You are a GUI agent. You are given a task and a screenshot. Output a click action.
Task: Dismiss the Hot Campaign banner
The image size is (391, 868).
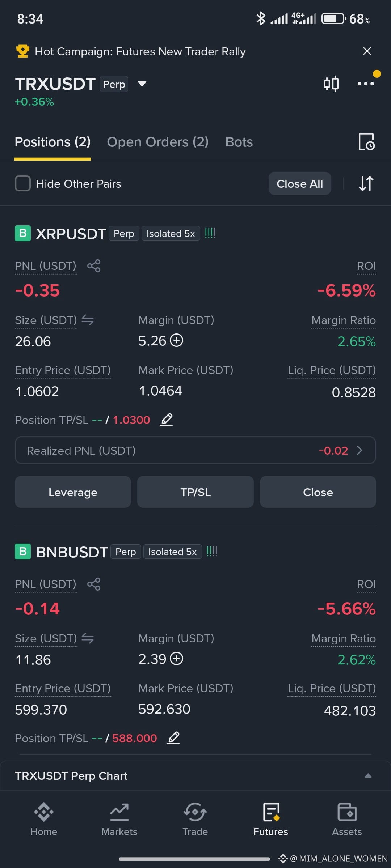coord(367,51)
